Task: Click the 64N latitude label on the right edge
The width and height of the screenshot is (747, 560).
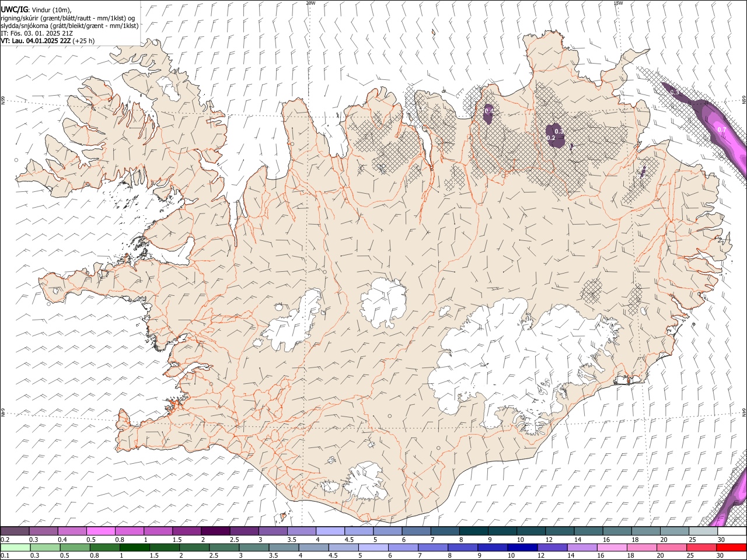Action: pos(744,412)
